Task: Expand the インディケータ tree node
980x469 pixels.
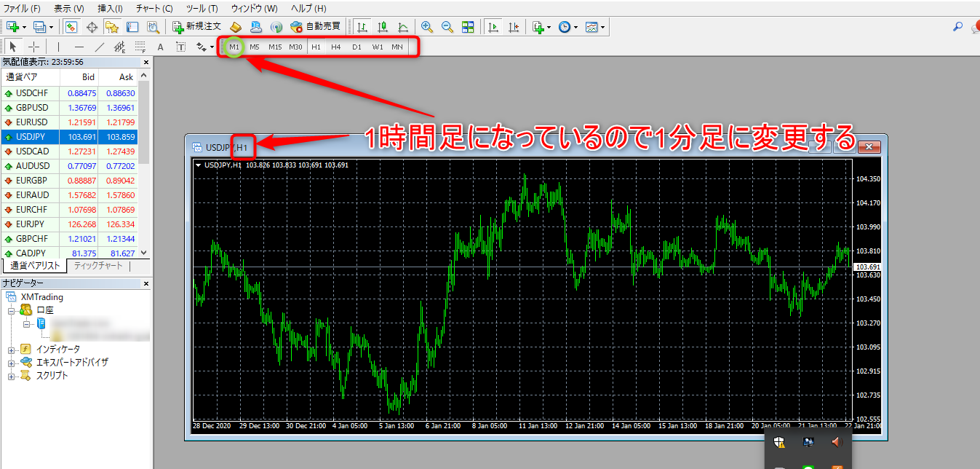Action: click(x=12, y=350)
